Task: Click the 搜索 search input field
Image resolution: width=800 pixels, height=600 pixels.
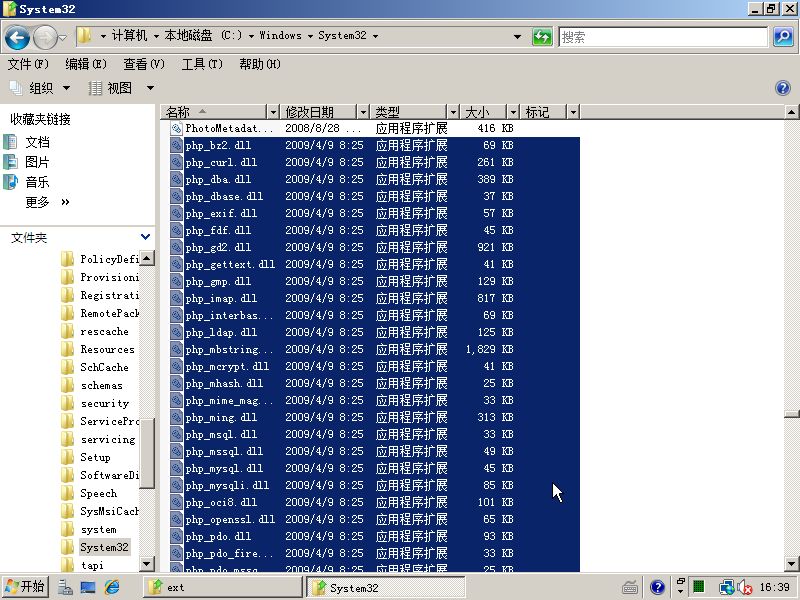Action: click(663, 37)
